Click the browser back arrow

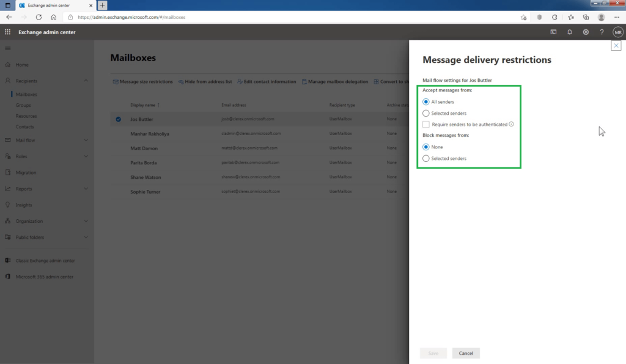tap(9, 17)
